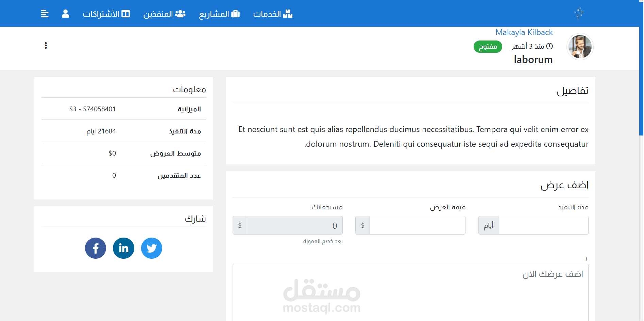Screen dimensions: 644x321
Task: Click the clock icon next to منذ 3 أشهر
Action: (x=550, y=46)
